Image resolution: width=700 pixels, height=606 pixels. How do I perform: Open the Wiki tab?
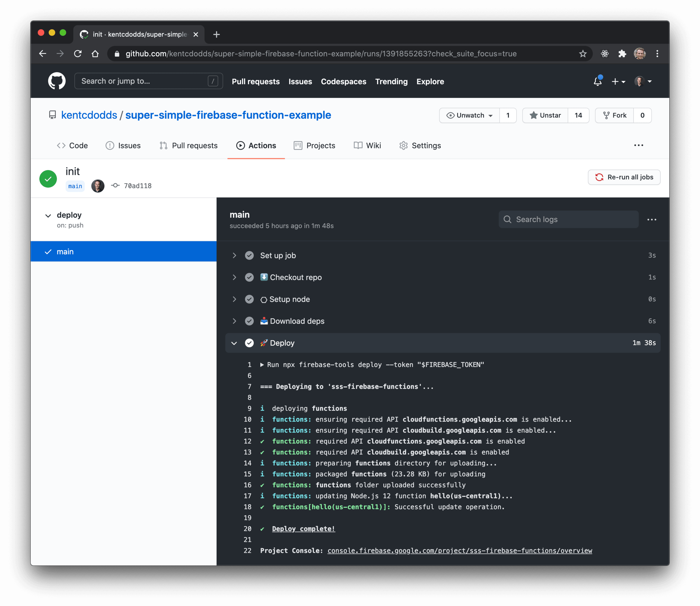[x=367, y=145]
